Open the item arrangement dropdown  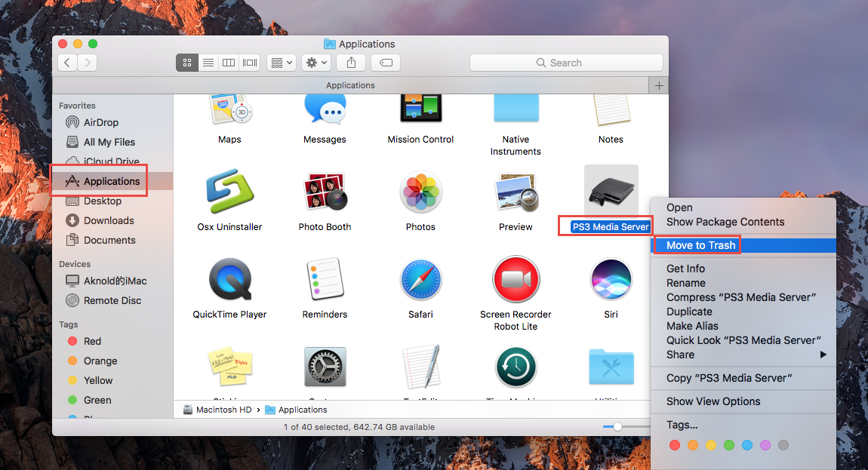pyautogui.click(x=280, y=63)
